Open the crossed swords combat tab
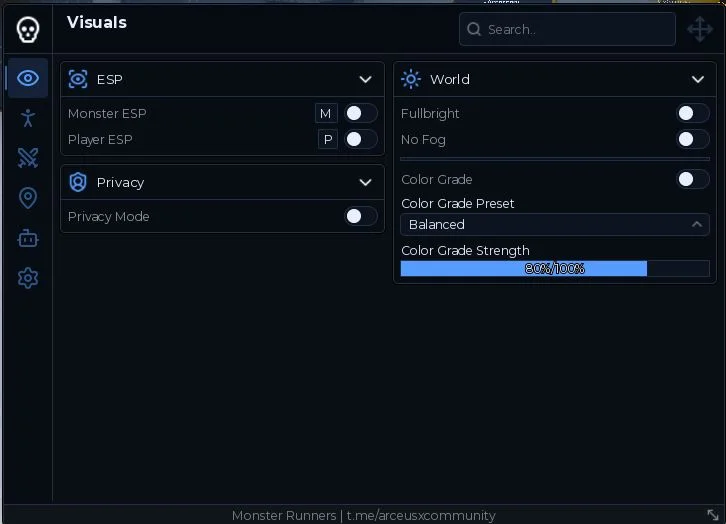726x524 pixels. click(28, 158)
